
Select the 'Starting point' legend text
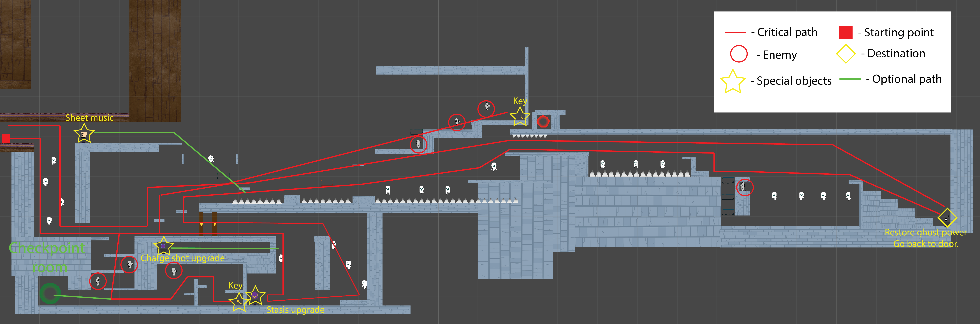(899, 33)
